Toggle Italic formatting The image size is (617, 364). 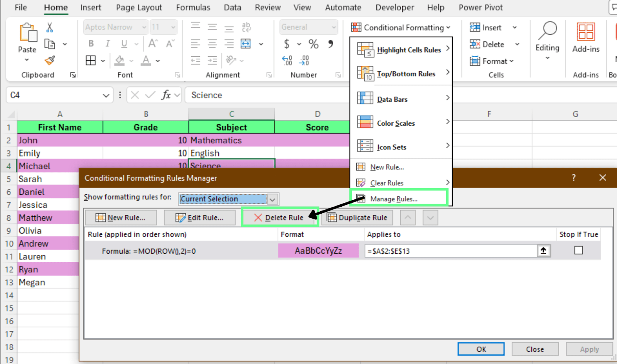(108, 44)
